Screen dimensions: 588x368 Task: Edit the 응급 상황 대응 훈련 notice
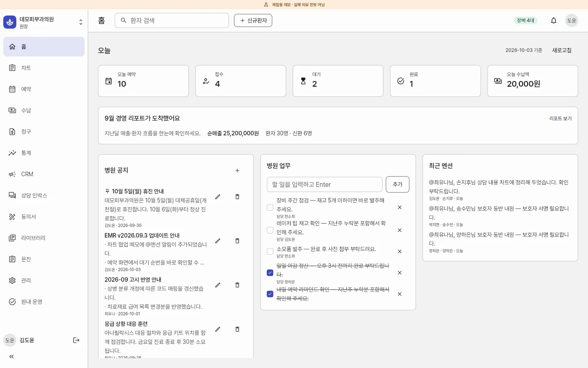click(218, 329)
